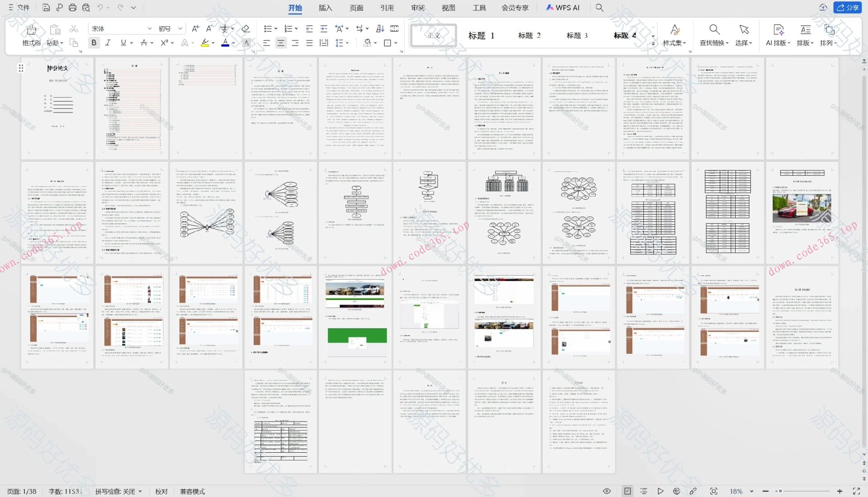Click the increase font size icon
Viewport: 868px width, 497px height.
pyautogui.click(x=195, y=28)
